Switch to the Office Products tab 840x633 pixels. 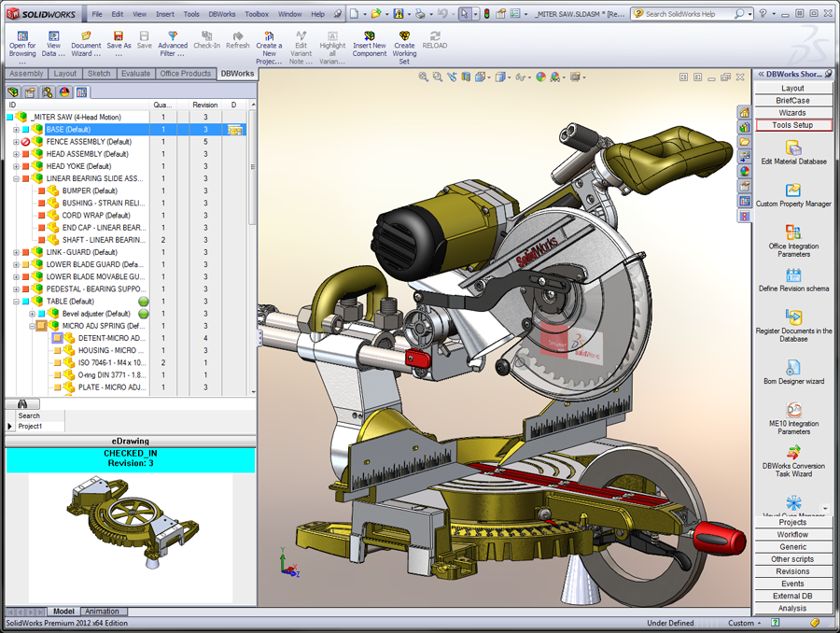point(186,74)
